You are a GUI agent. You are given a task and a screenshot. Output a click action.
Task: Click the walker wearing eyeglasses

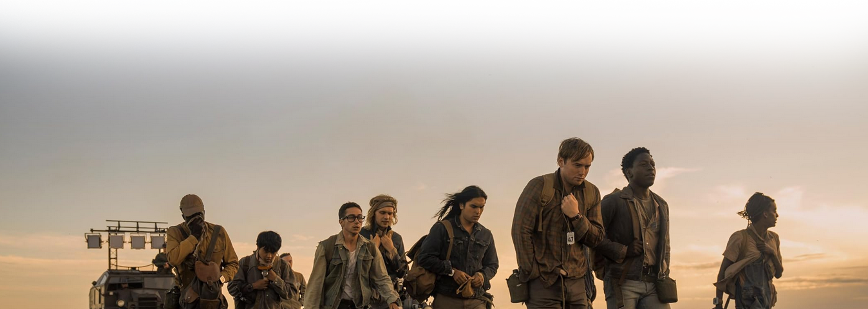tap(350, 257)
